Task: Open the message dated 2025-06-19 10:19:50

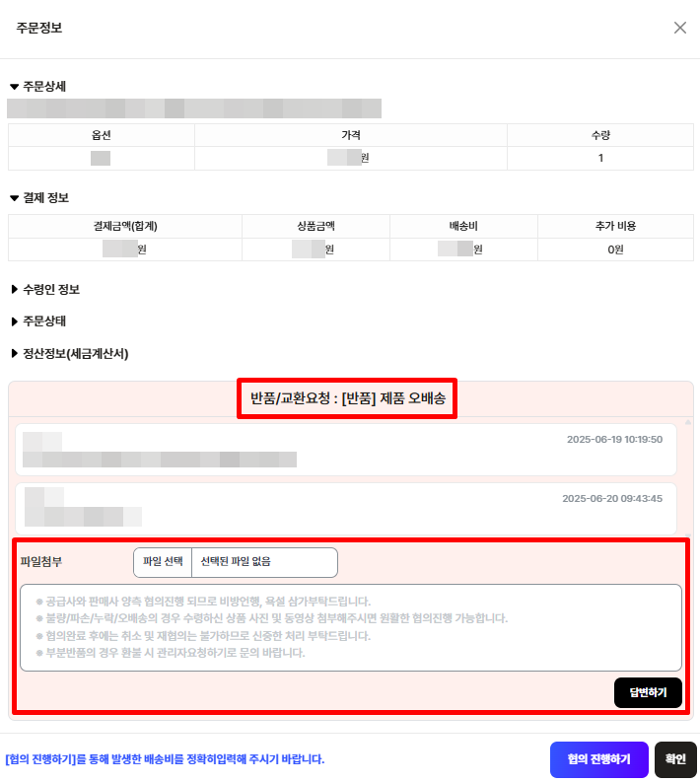Action: (346, 450)
